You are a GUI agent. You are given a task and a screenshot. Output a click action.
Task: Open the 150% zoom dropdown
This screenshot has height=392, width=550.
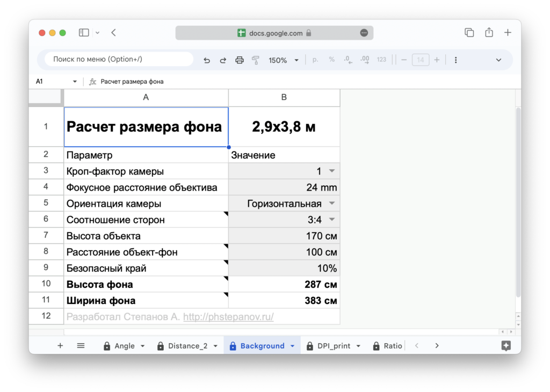284,60
